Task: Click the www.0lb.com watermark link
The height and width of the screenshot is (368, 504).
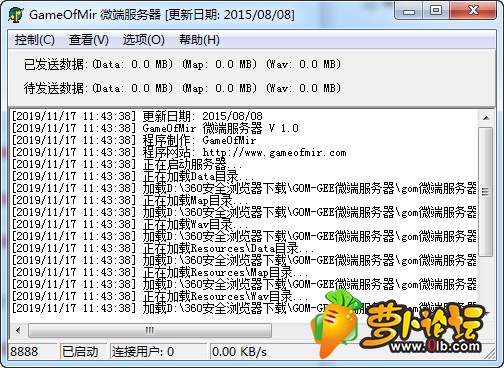Action: click(x=436, y=347)
